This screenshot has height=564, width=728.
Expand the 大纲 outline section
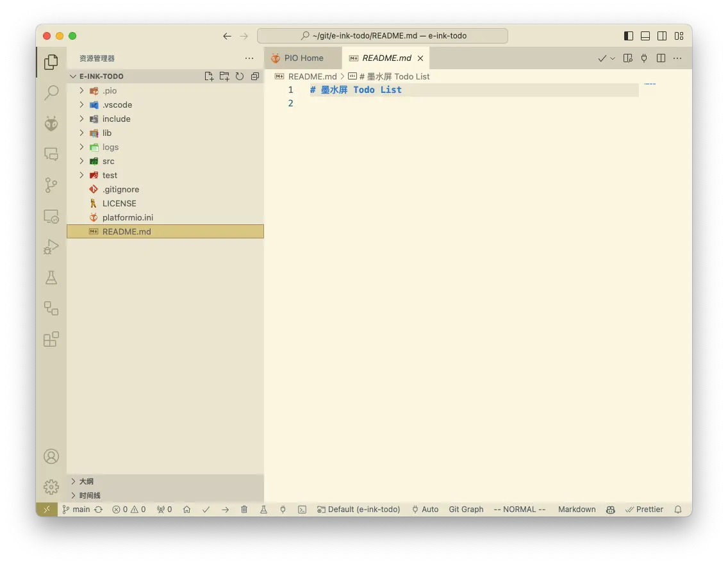pos(86,481)
